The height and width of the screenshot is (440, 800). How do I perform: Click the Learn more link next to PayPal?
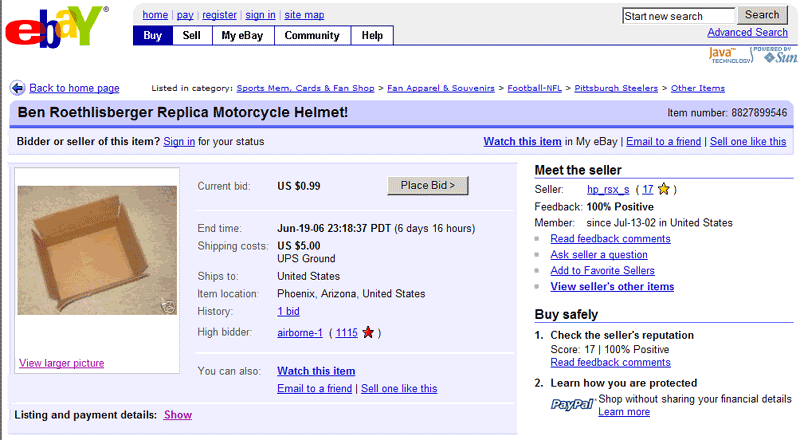click(624, 412)
